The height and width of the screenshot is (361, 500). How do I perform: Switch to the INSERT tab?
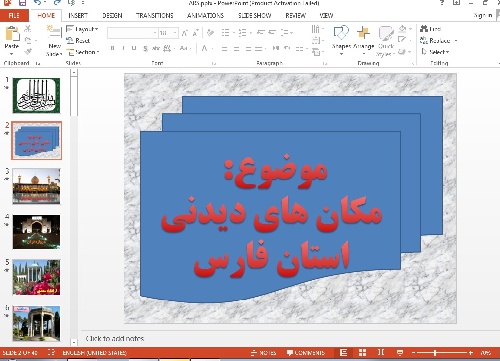click(78, 16)
